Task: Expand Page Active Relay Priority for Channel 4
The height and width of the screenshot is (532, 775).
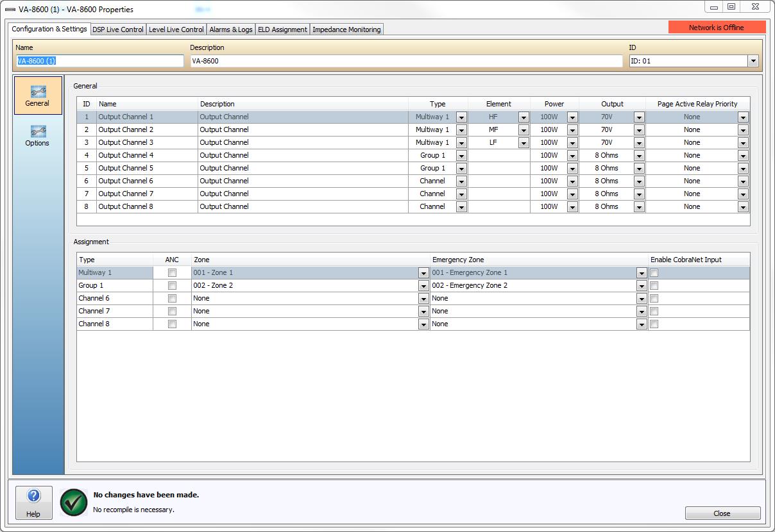Action: tap(743, 156)
